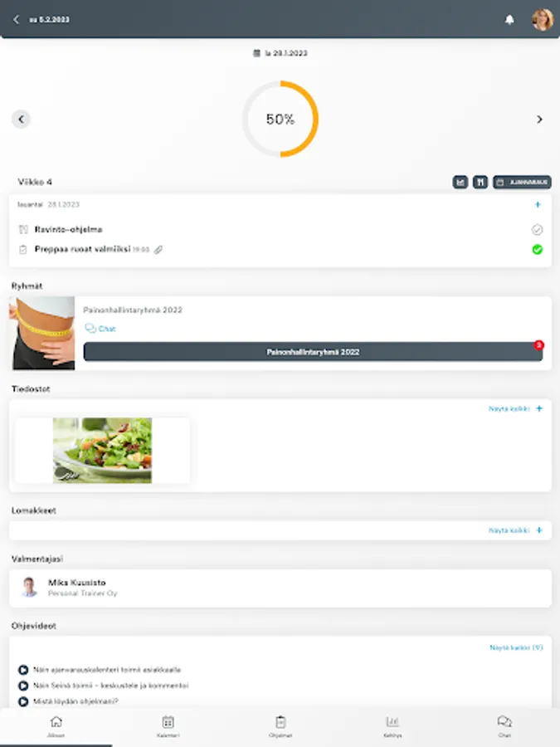Play the Näin ajanvarauskalenteri toimii video

(x=23, y=670)
